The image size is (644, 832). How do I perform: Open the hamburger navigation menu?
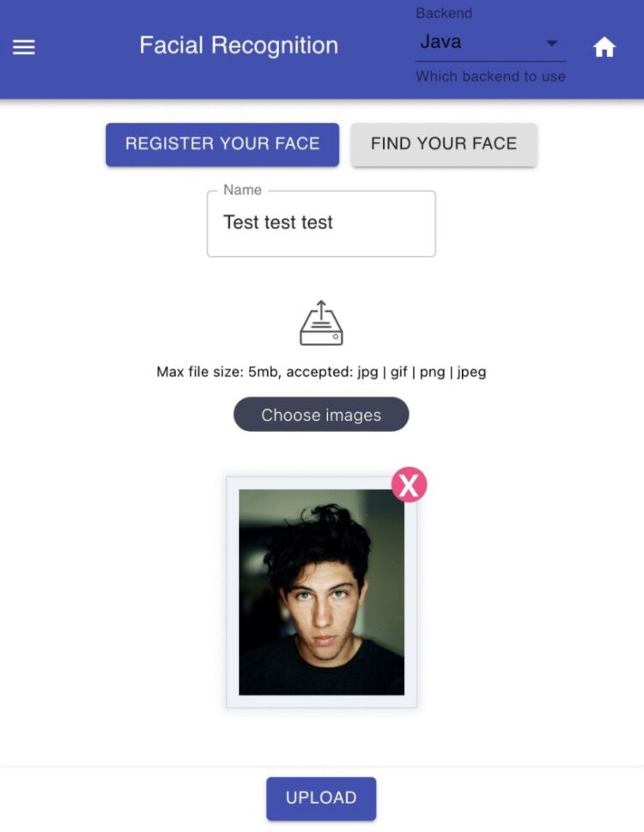click(24, 47)
